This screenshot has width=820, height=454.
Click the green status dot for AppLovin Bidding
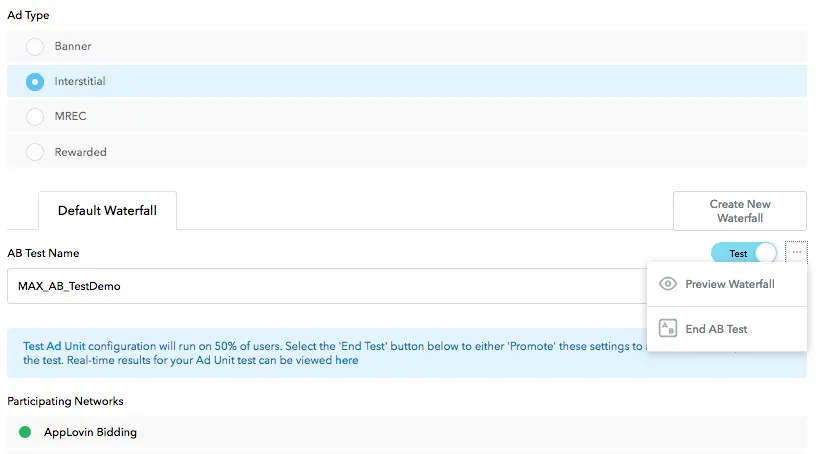point(25,433)
